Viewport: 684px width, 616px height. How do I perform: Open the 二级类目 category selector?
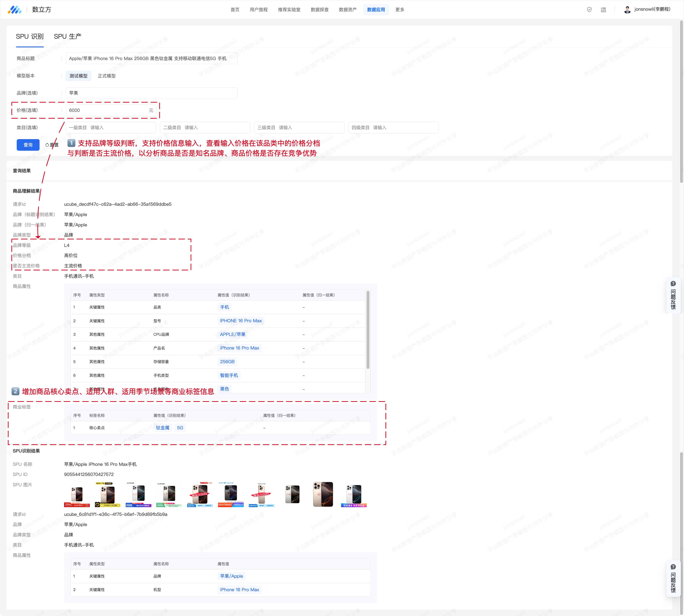[x=205, y=128]
